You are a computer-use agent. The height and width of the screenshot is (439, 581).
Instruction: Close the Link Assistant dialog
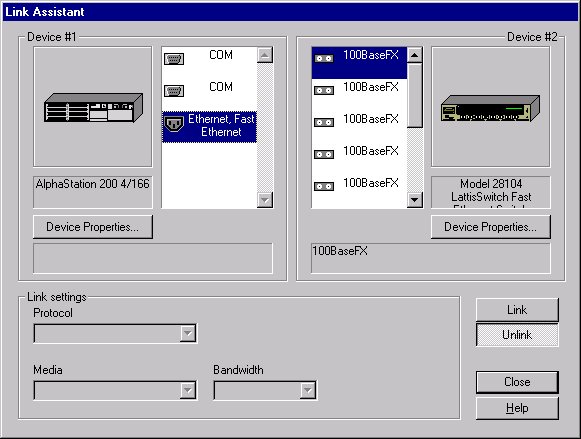click(517, 382)
